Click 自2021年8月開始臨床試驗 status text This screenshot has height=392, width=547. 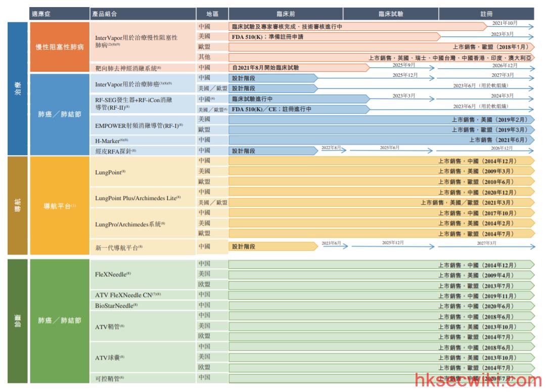[265, 68]
